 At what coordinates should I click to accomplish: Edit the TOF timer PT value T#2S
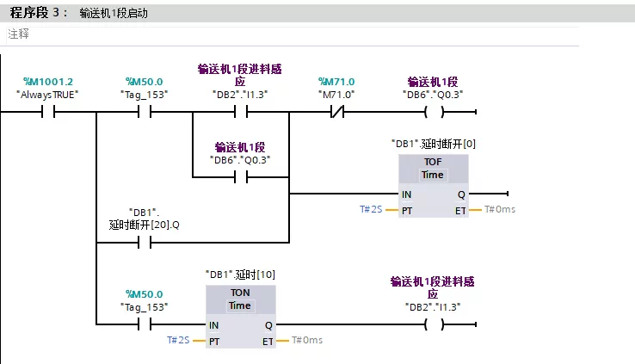click(371, 209)
